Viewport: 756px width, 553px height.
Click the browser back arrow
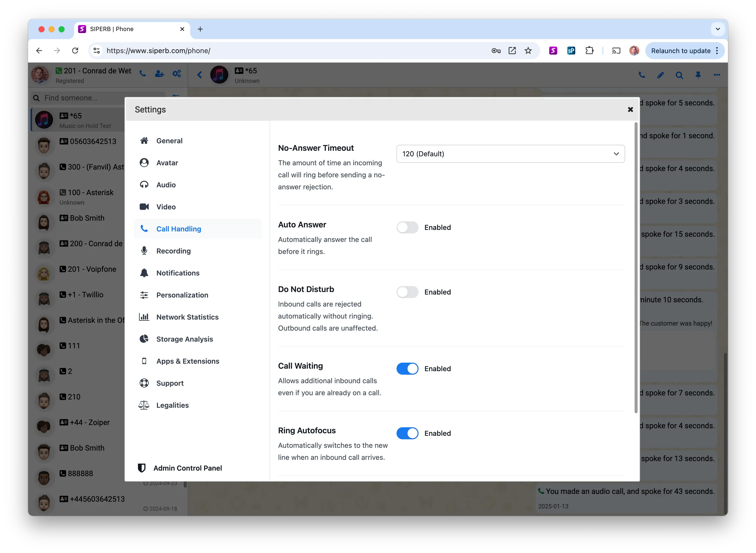click(x=39, y=51)
